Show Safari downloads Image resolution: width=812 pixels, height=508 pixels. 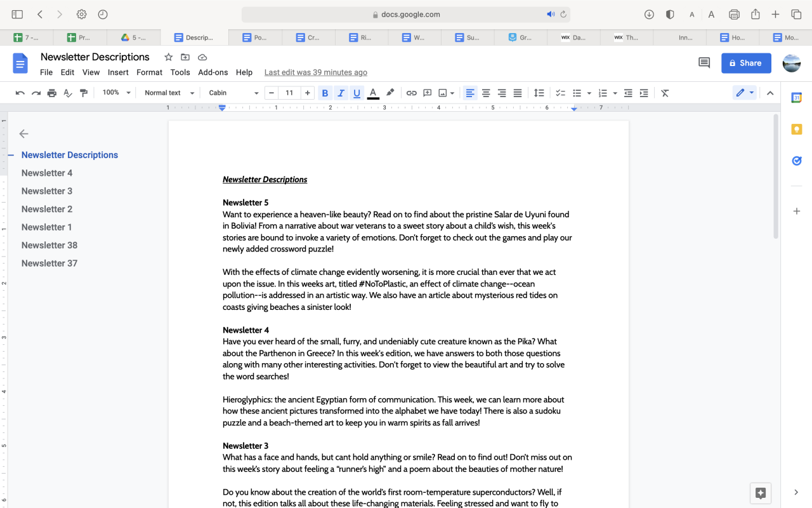click(x=649, y=14)
